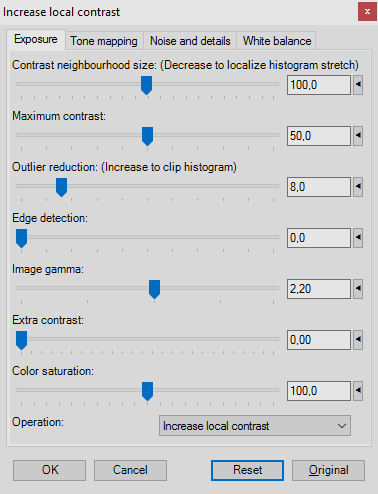The height and width of the screenshot is (494, 378).
Task: Switch to the Tone mapping tab
Action: (x=104, y=41)
